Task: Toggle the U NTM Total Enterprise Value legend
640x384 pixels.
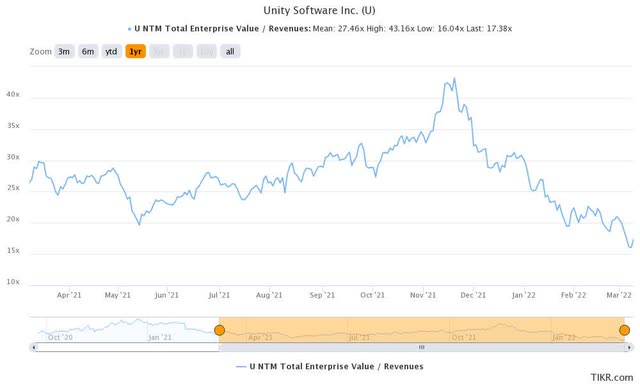Action: pyautogui.click(x=330, y=366)
